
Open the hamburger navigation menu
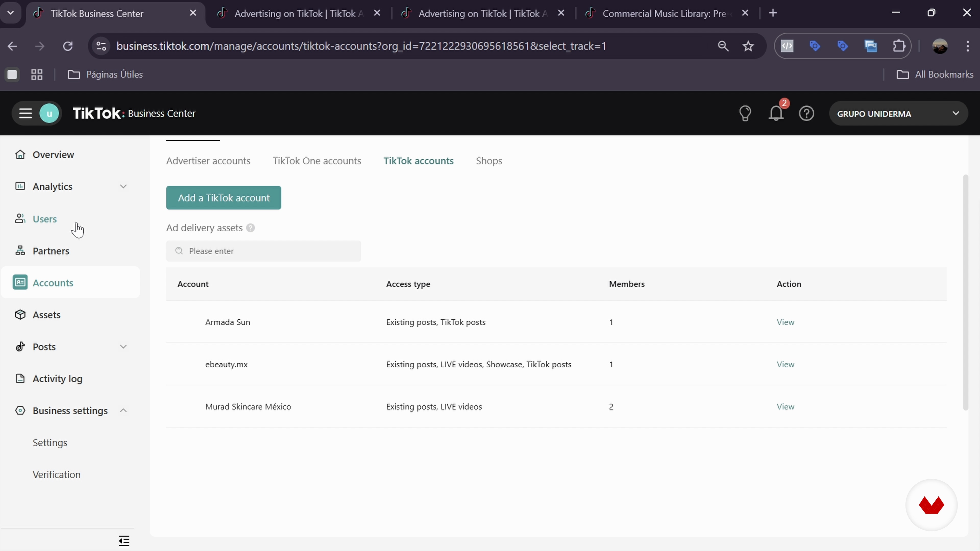26,113
